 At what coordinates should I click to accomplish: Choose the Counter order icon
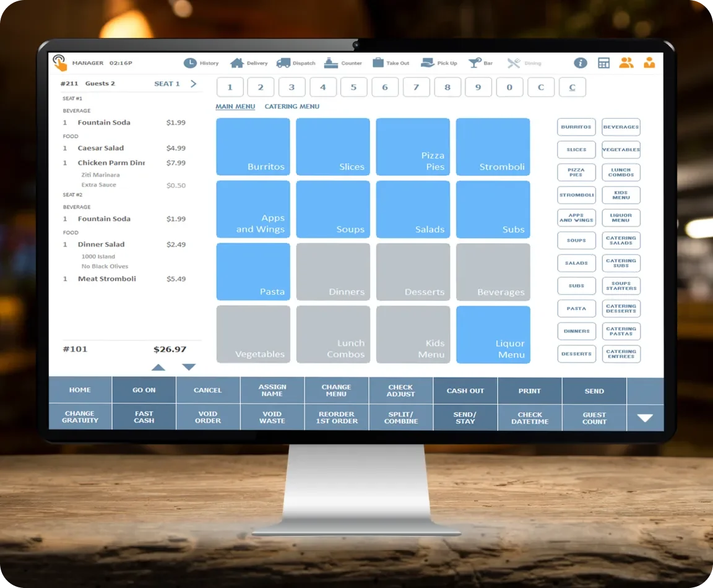331,63
